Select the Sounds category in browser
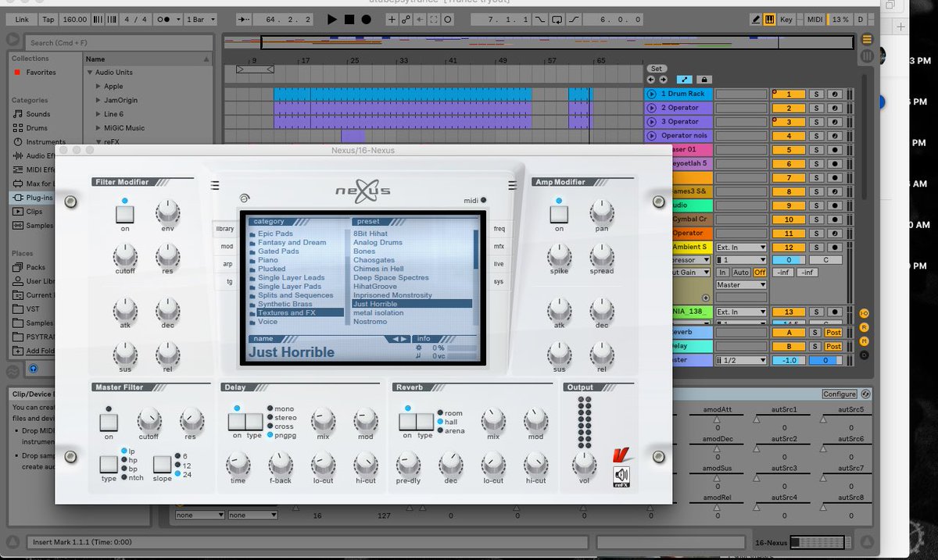 coord(38,114)
